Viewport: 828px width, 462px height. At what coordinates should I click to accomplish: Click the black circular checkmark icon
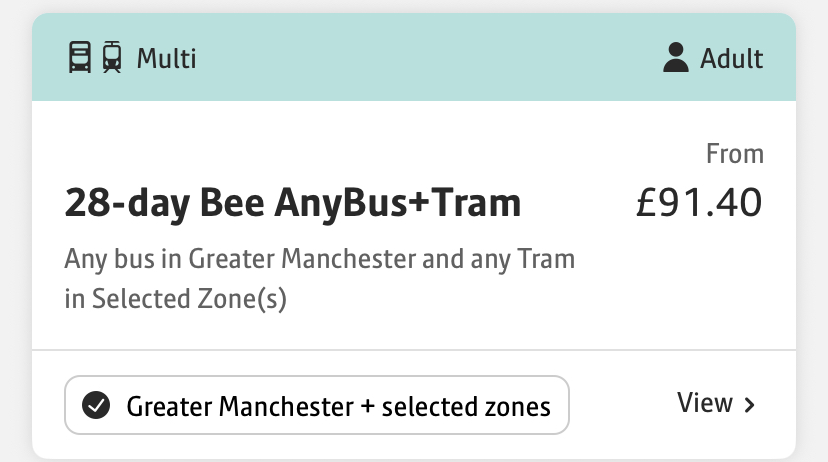click(96, 405)
